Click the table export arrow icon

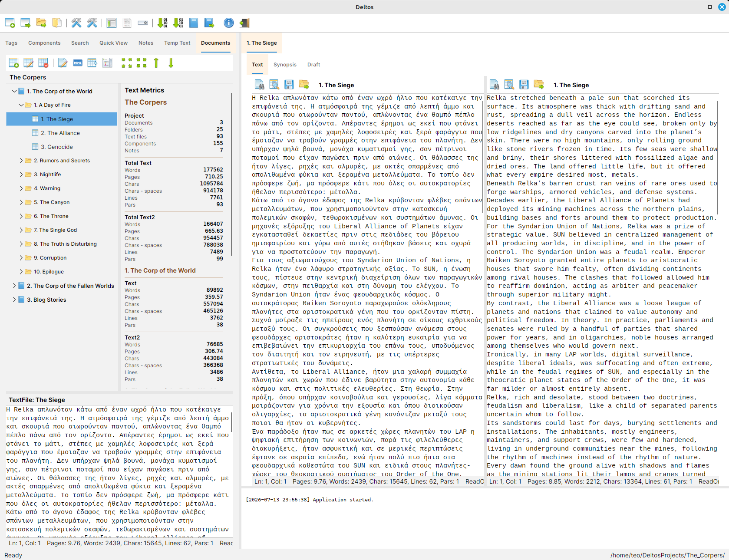(92, 63)
